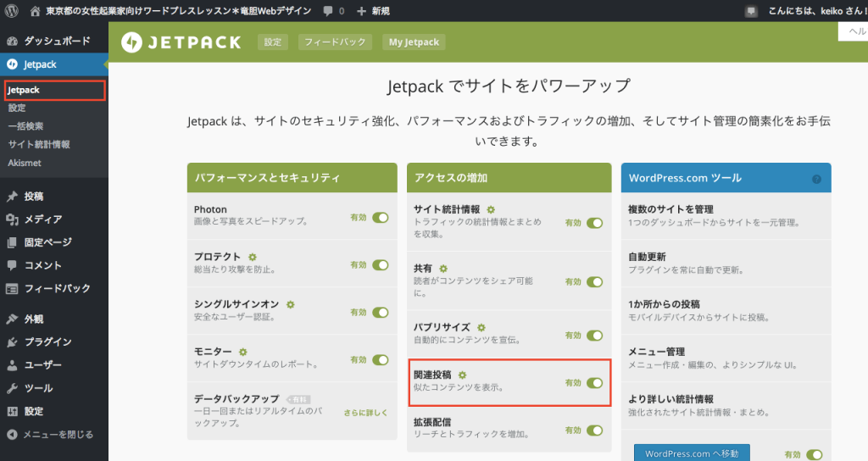Open the 固定ページ sidebar menu
The width and height of the screenshot is (868, 461).
click(x=54, y=242)
